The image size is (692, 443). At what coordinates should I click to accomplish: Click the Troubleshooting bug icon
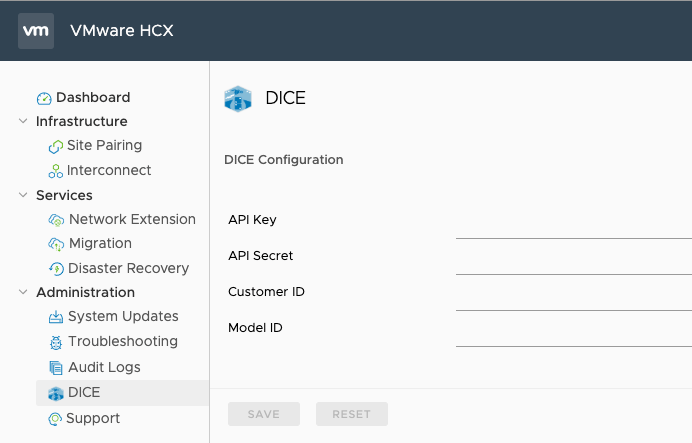[x=56, y=342]
